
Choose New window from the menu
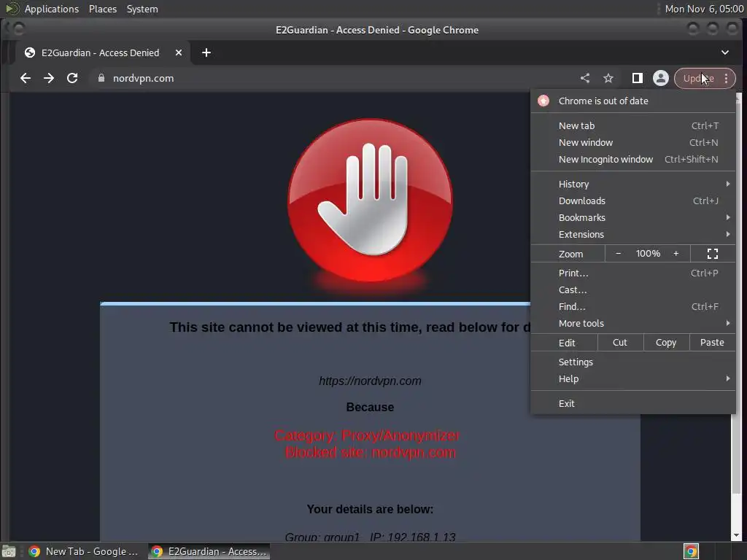click(x=632, y=142)
